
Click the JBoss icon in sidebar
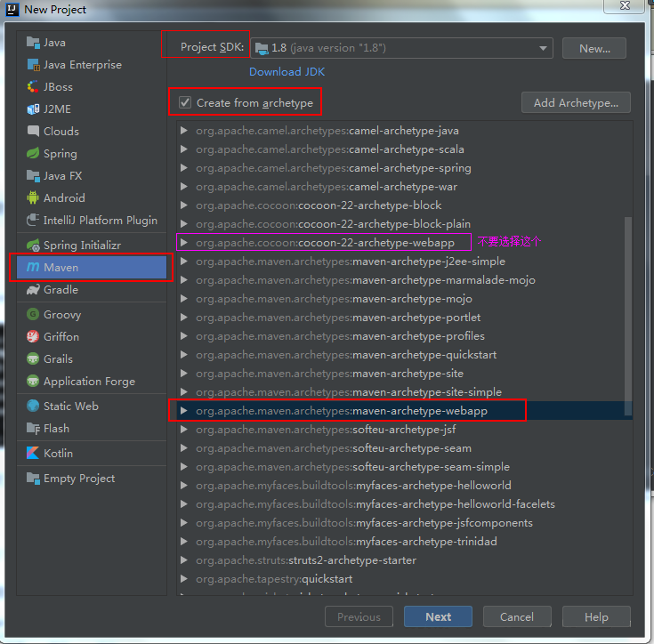(33, 86)
